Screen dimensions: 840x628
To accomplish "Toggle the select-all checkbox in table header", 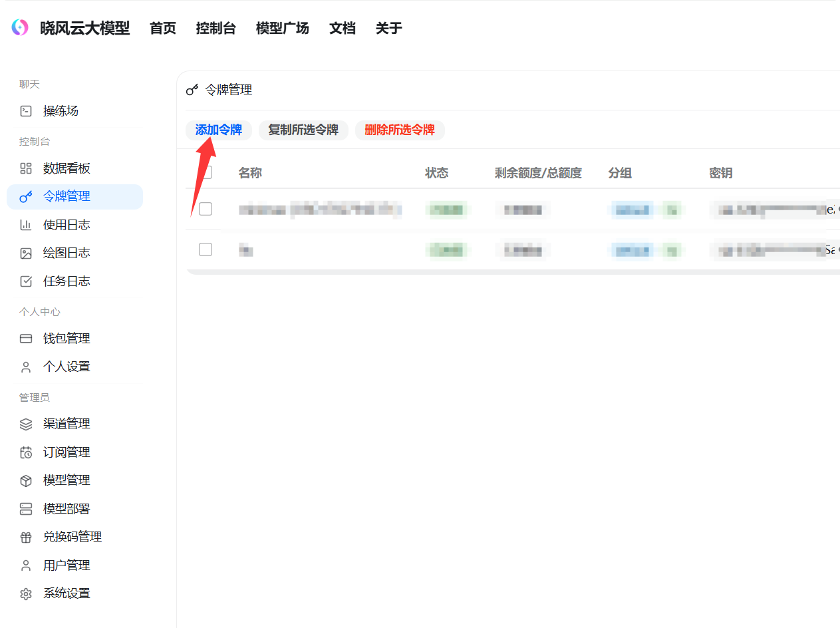I will click(206, 173).
